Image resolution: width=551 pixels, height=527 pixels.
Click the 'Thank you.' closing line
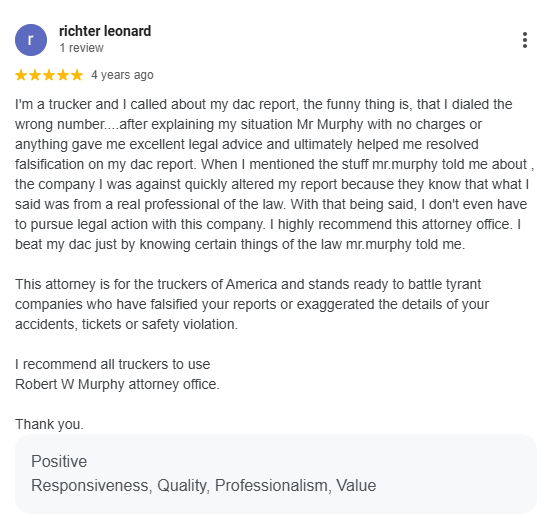click(49, 424)
